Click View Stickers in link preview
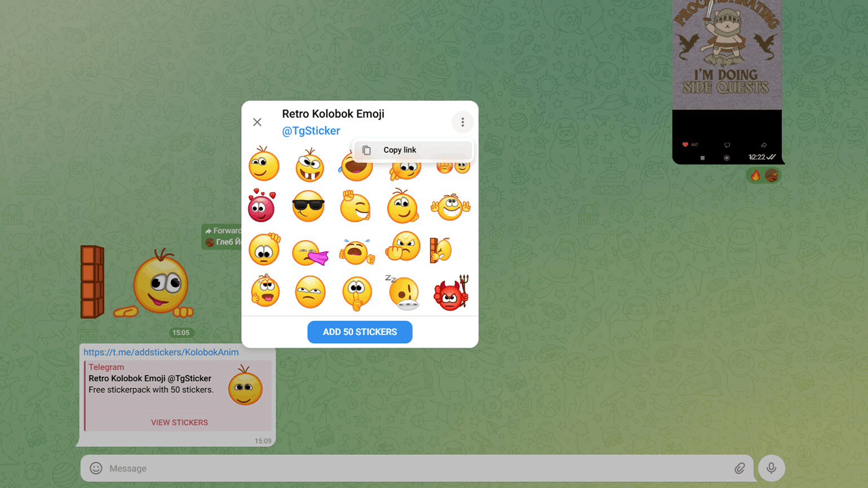Viewport: 868px width, 488px height. (179, 422)
